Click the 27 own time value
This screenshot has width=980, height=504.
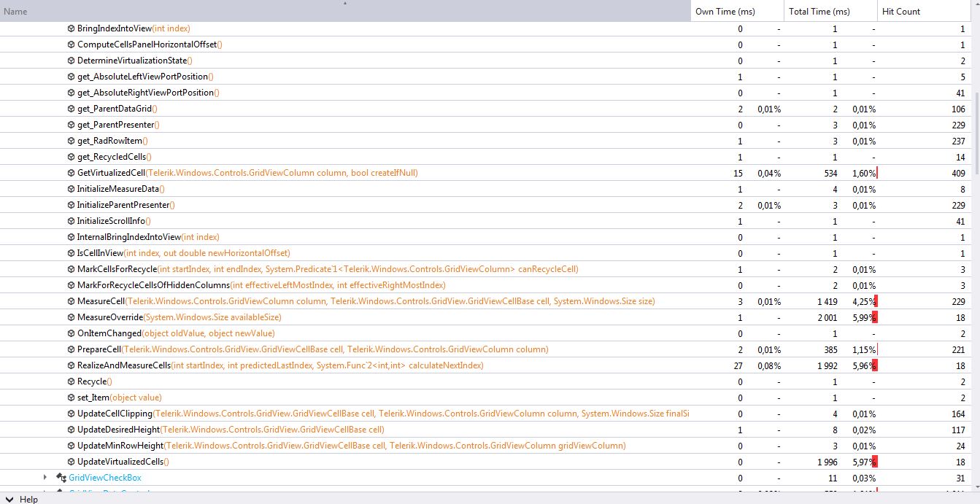click(x=738, y=365)
